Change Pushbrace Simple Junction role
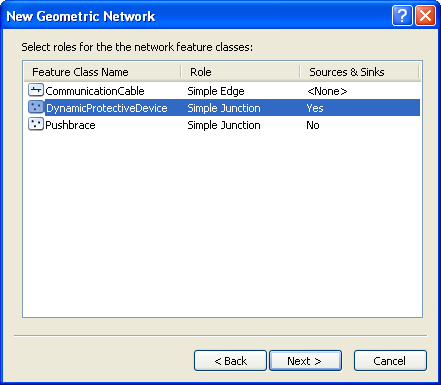This screenshot has width=441, height=385. coord(224,125)
